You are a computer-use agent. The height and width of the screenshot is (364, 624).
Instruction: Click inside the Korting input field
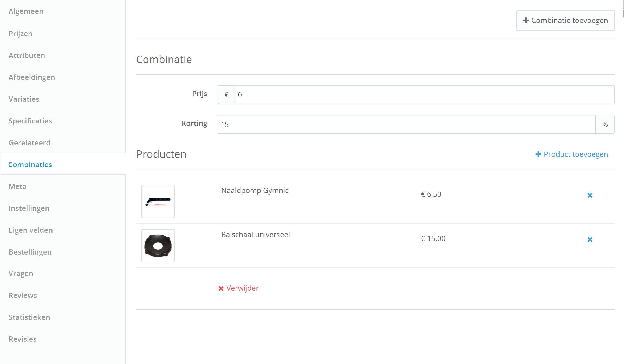click(x=407, y=125)
